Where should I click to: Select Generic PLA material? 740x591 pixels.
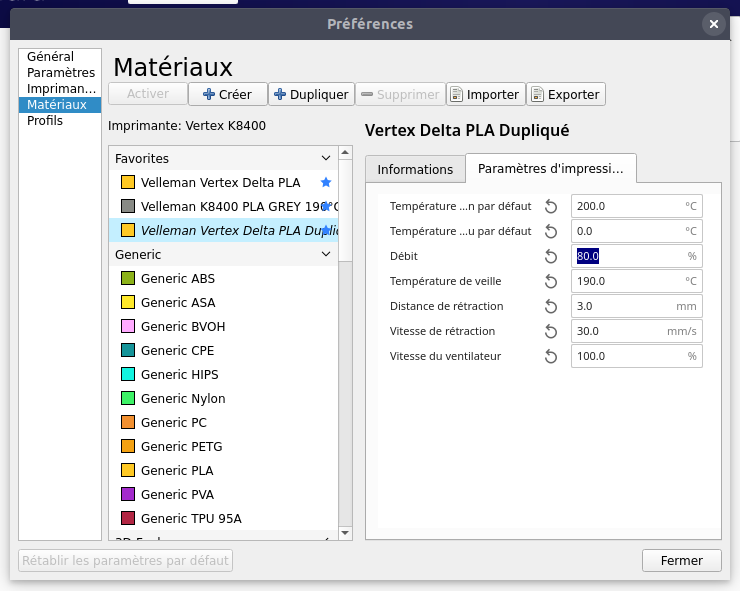[224, 470]
